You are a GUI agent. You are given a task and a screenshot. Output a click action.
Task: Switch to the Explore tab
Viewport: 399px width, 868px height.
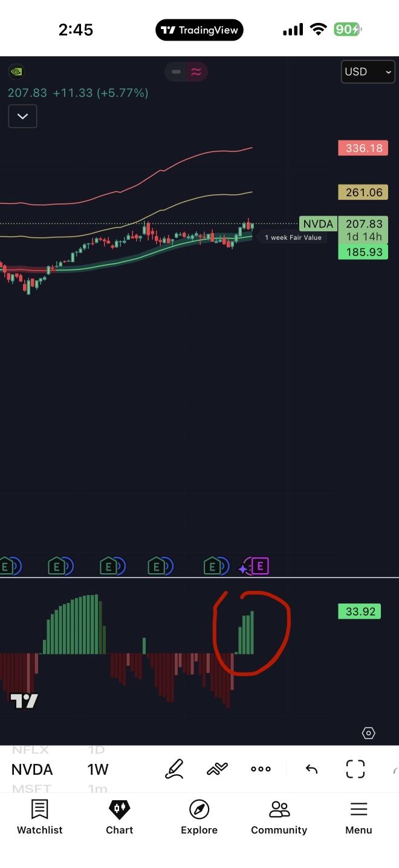pos(199,817)
